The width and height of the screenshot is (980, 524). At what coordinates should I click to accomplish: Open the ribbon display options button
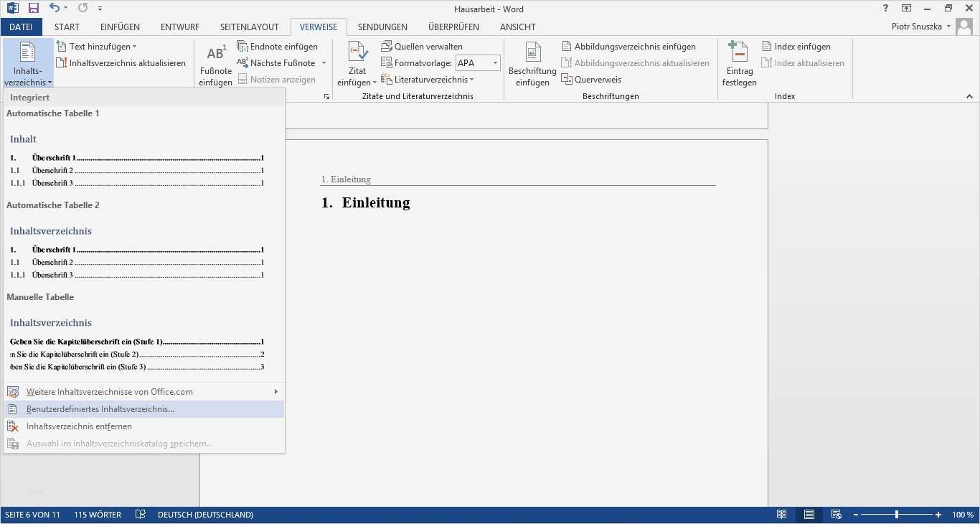(907, 9)
